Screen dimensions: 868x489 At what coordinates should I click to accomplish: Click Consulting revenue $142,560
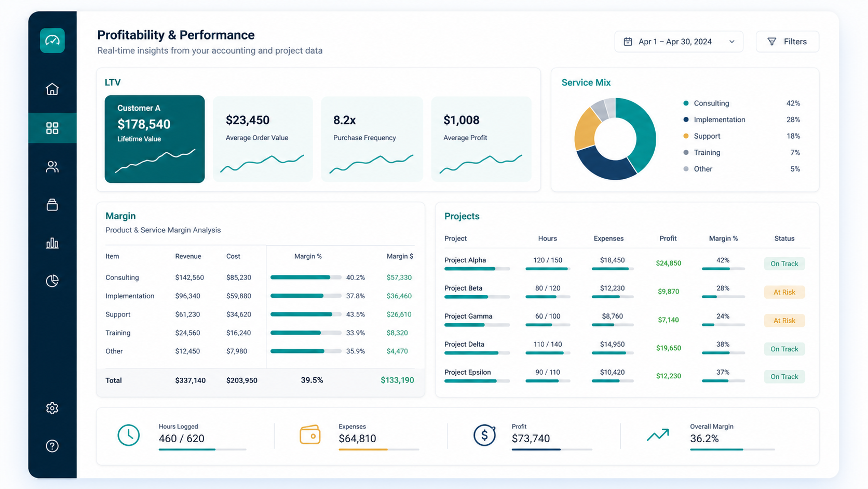[189, 277]
